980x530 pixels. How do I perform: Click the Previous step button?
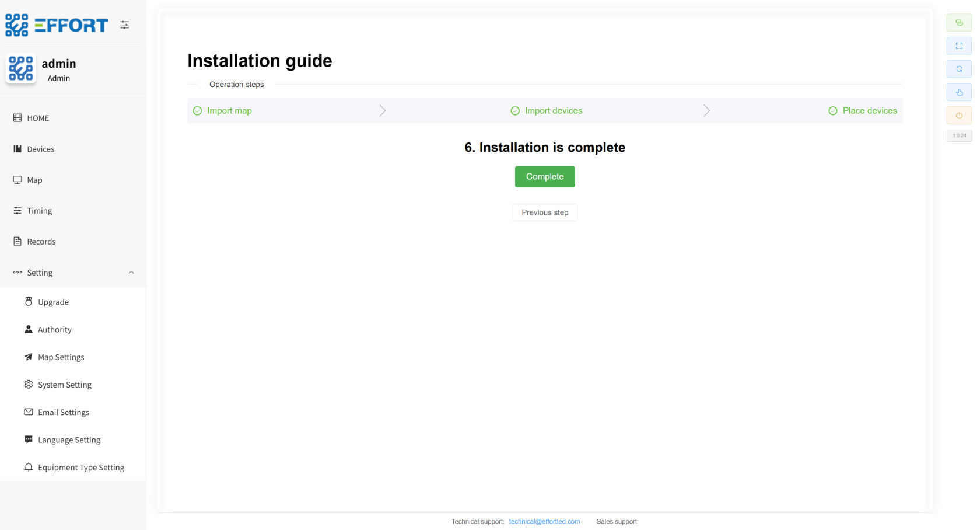544,212
